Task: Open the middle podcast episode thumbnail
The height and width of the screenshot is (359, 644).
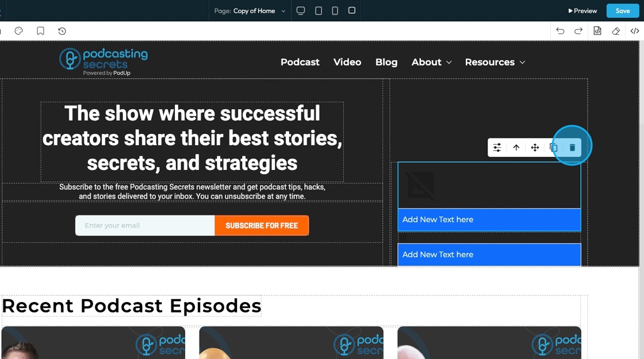Action: 291,342
